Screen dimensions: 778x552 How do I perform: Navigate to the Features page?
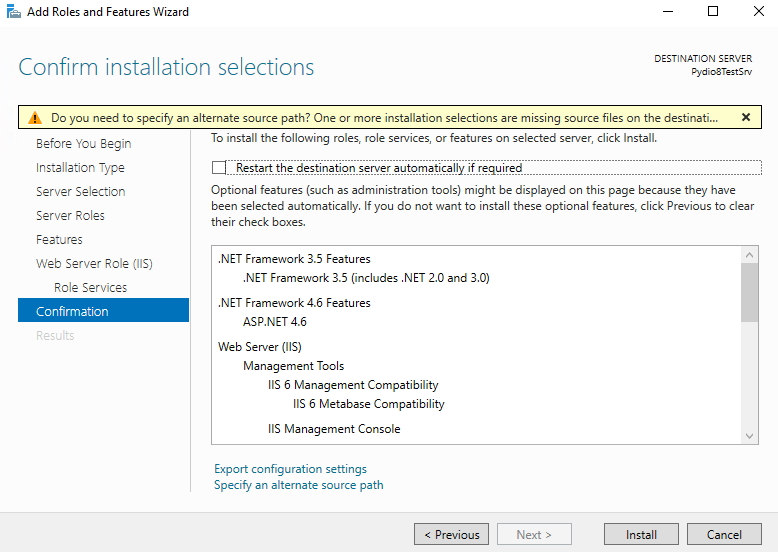coord(59,240)
